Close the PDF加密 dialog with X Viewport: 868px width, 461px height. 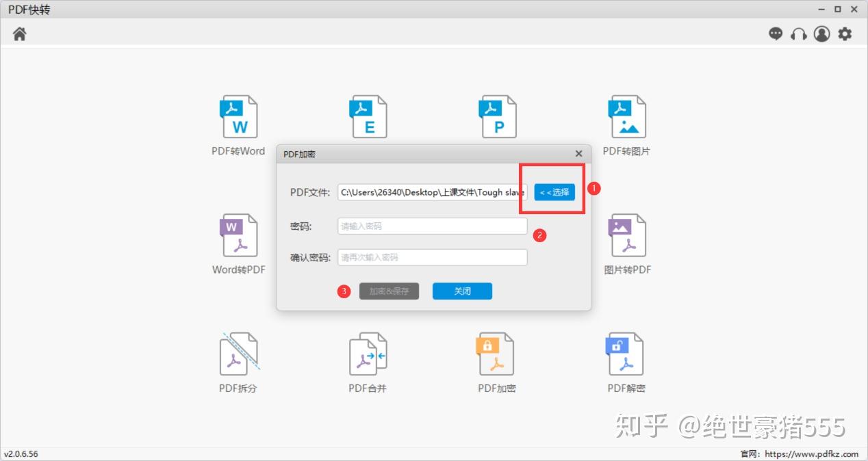point(578,154)
